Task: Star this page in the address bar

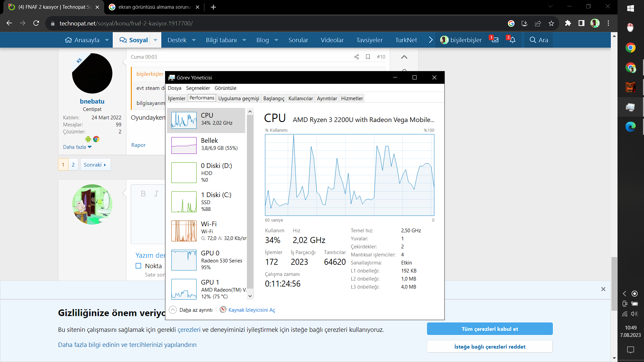Action: [551, 23]
